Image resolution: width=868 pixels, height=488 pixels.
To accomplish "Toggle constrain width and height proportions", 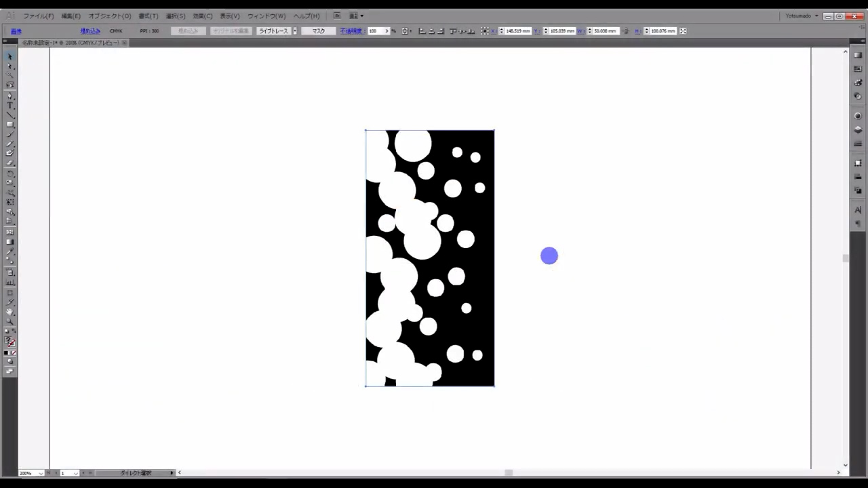I will 625,31.
